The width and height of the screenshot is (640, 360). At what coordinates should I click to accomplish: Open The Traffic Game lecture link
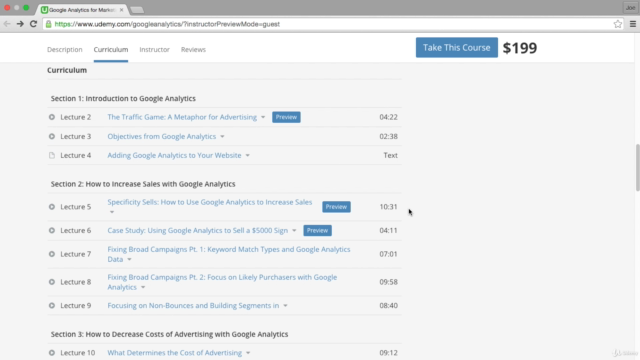tap(182, 117)
